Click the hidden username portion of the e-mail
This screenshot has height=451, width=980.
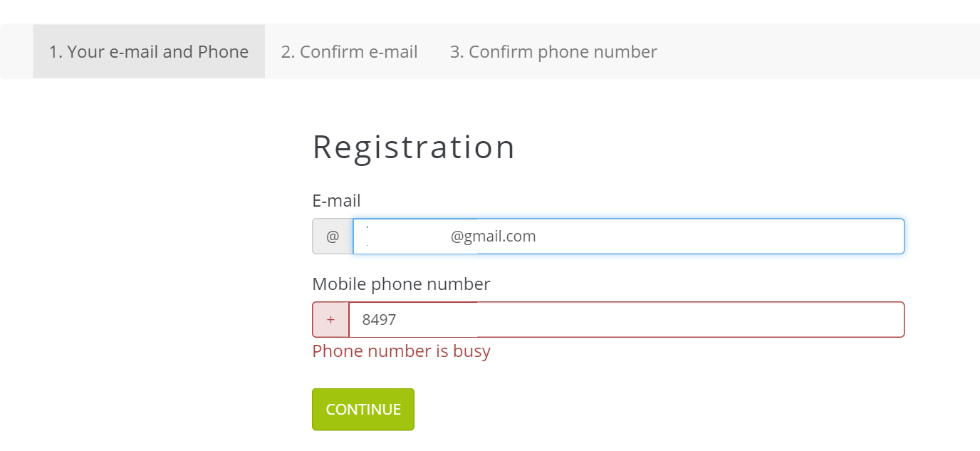pos(407,237)
